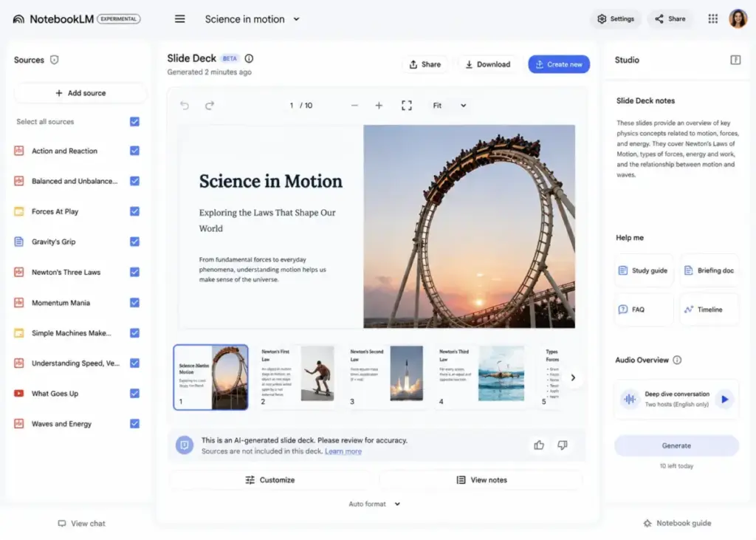Click View notes button
This screenshot has width=756, height=540.
click(481, 479)
